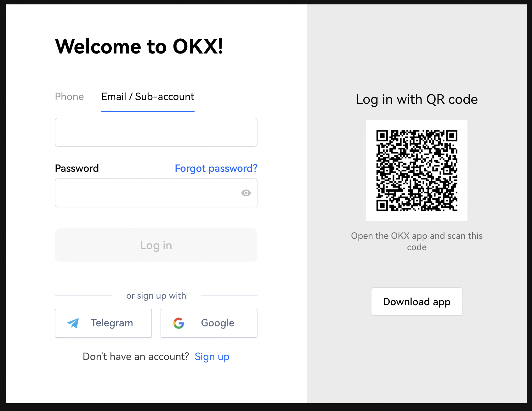Image resolution: width=532 pixels, height=411 pixels.
Task: Click the 'Don't have an account?' text
Action: (136, 357)
